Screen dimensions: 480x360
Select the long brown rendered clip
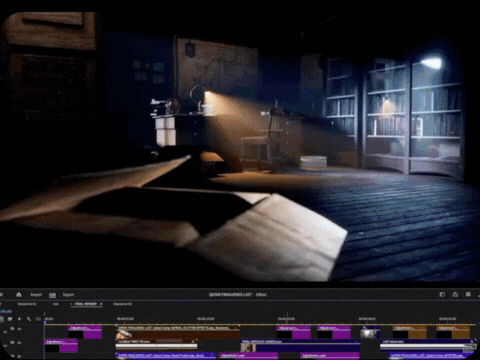[x=178, y=332]
